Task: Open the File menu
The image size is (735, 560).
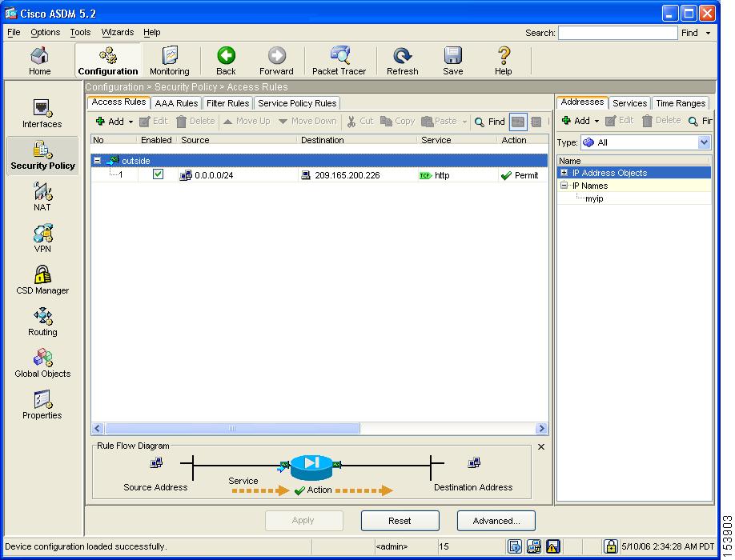Action: (14, 32)
